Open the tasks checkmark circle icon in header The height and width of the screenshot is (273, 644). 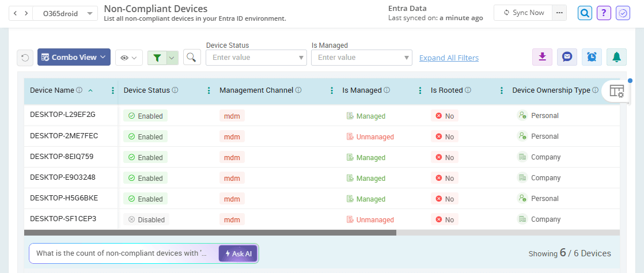tap(623, 13)
